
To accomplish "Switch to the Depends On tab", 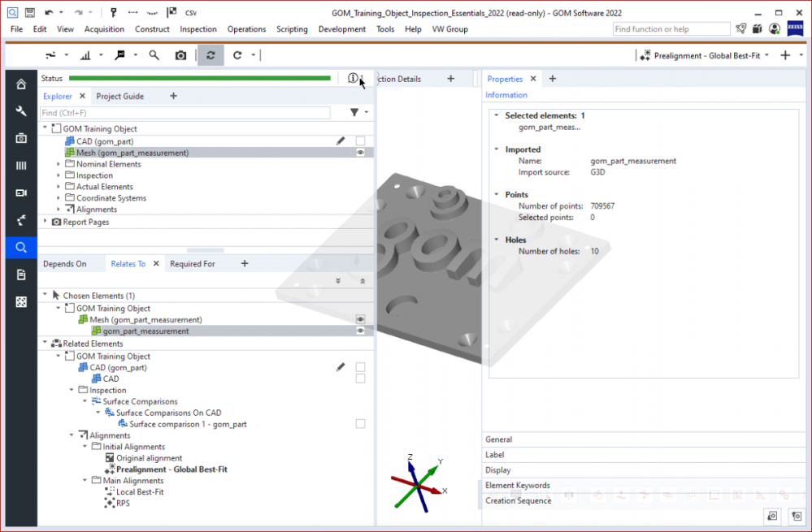I will coord(64,264).
